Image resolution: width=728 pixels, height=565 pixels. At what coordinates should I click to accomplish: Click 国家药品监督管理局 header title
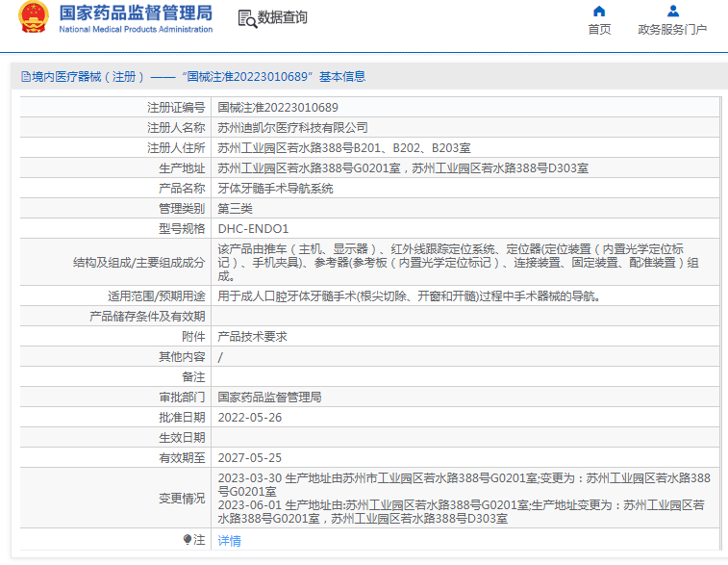[x=136, y=13]
